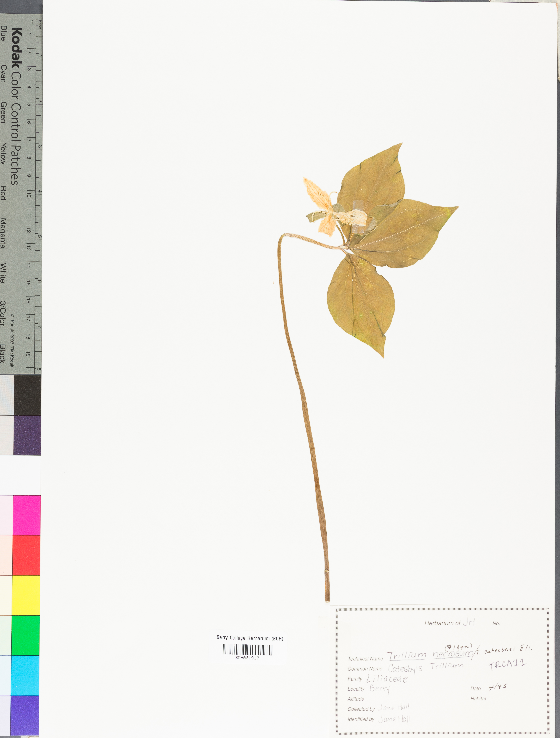The image size is (560, 738).
Task: Click the 4/95 date entry
Action: tap(498, 687)
